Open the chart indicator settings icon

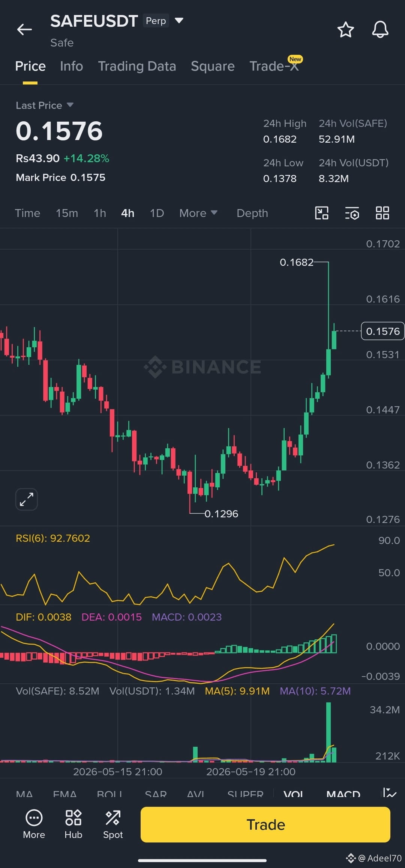coord(352,213)
